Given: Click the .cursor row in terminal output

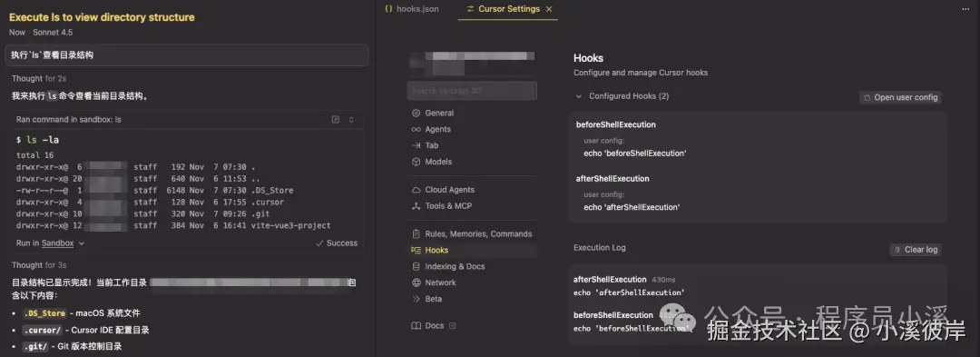Looking at the screenshot, I should pyautogui.click(x=150, y=203).
